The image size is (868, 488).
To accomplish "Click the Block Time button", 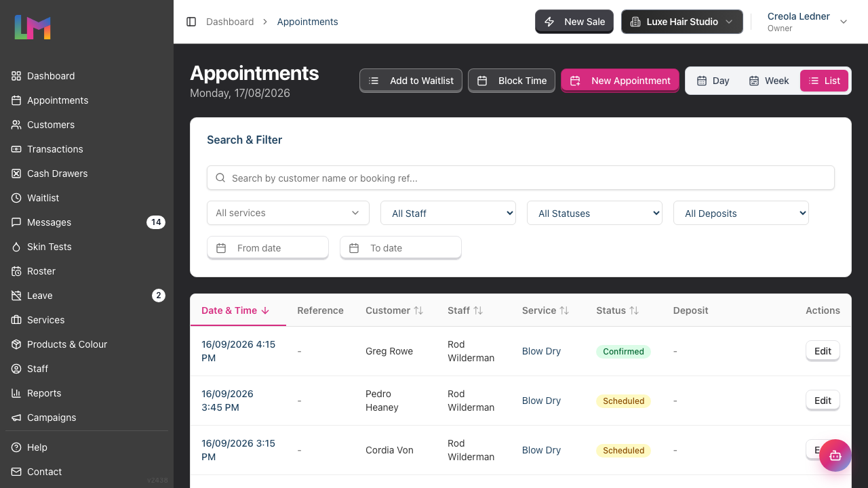I will click(x=512, y=81).
